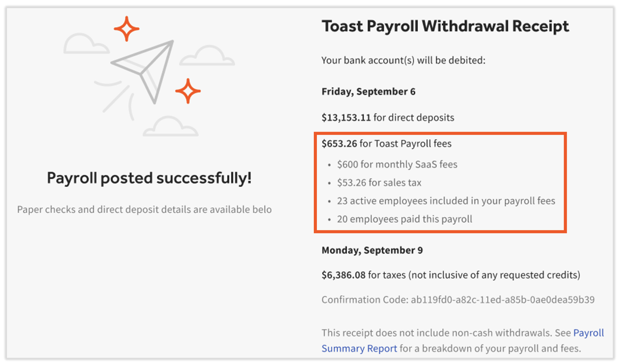Click the lower orange sparkle beside the plane

point(188,91)
